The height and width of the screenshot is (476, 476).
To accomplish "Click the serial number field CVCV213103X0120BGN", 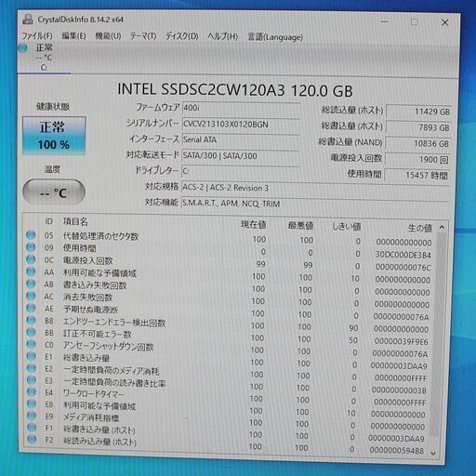I will click(241, 125).
